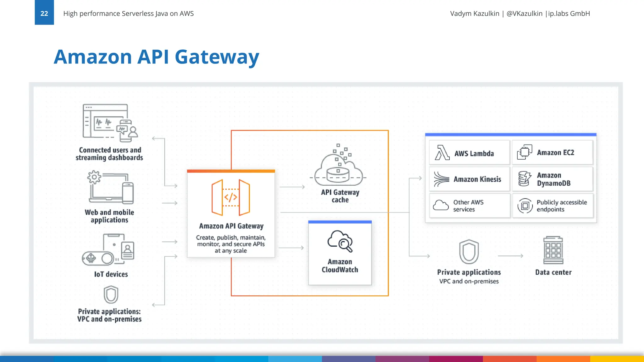Click the Data center building icon
Screen dimensions: 644x362
[x=553, y=250]
